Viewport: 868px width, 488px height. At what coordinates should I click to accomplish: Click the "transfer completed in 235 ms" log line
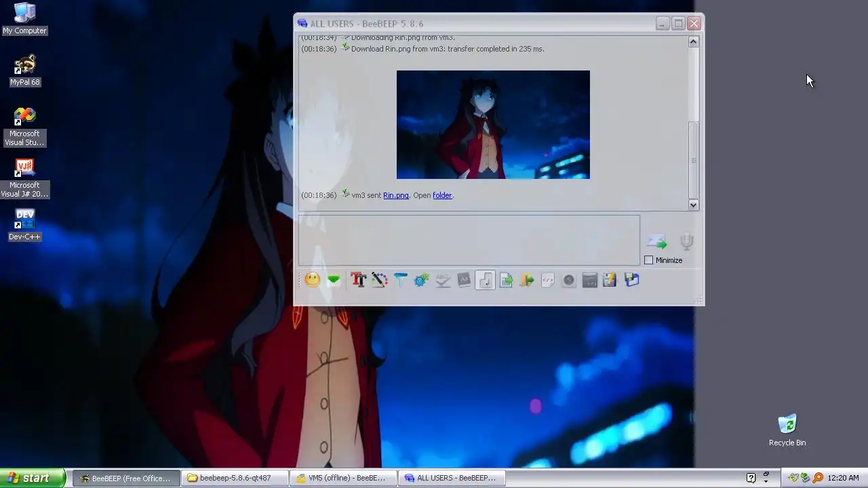(448, 49)
